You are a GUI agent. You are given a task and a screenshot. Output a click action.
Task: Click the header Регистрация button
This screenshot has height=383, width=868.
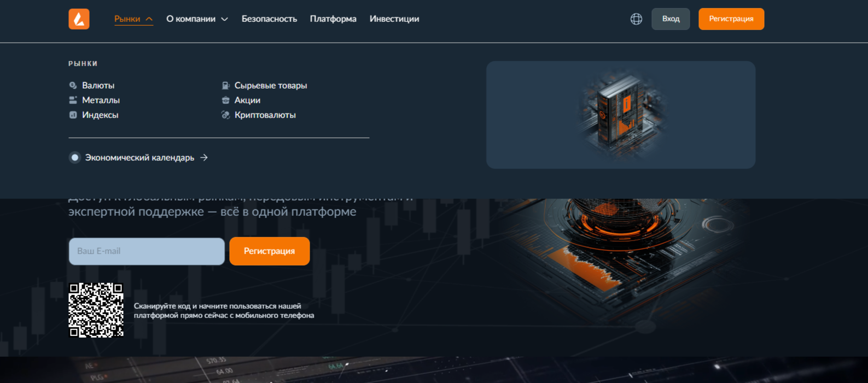click(x=731, y=19)
